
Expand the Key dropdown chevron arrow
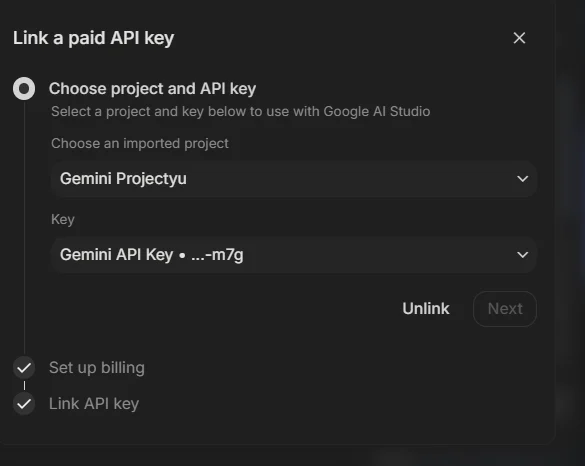pos(522,255)
